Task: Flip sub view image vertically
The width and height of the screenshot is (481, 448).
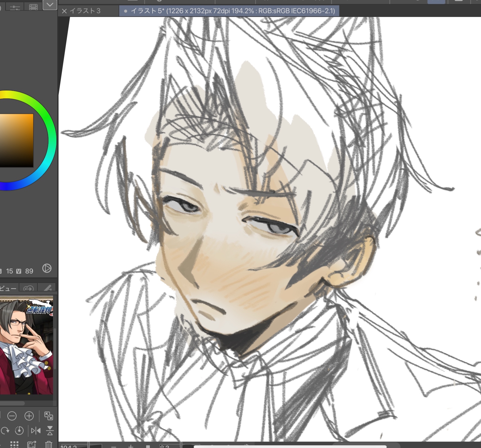Action: point(50,431)
